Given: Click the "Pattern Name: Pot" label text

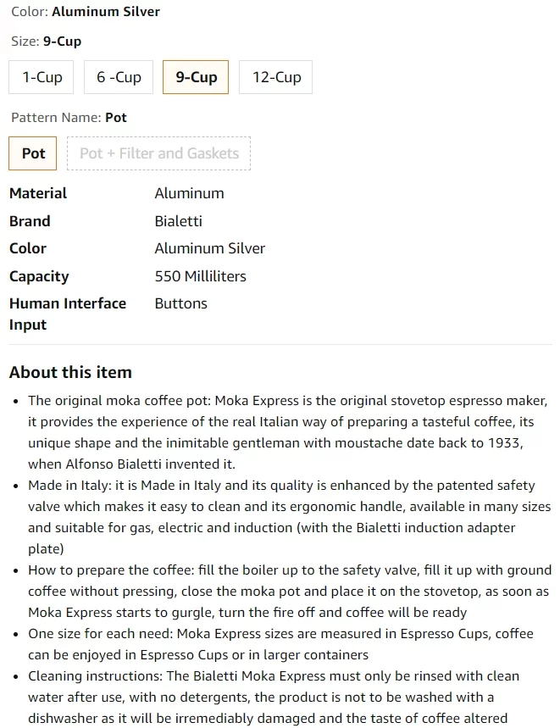Looking at the screenshot, I should coord(69,118).
